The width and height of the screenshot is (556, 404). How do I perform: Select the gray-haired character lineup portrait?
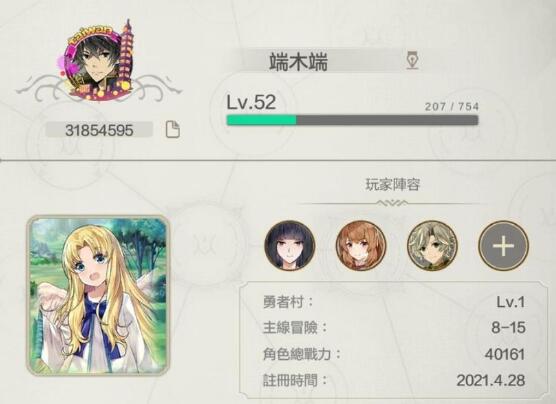pyautogui.click(x=432, y=245)
